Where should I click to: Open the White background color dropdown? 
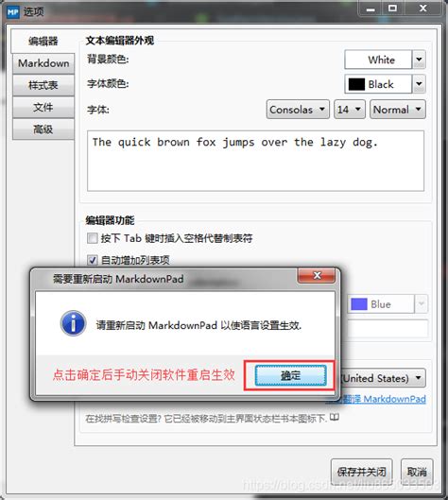(419, 60)
